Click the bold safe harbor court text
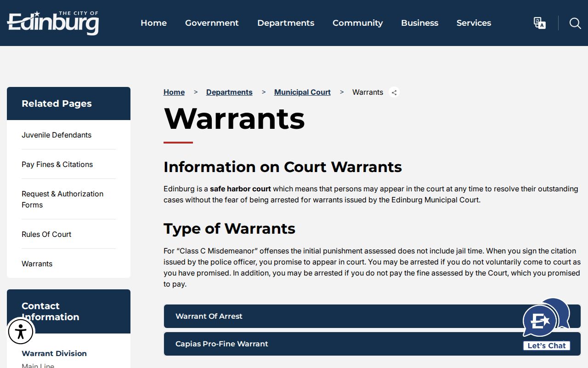The image size is (588, 368). [x=240, y=189]
